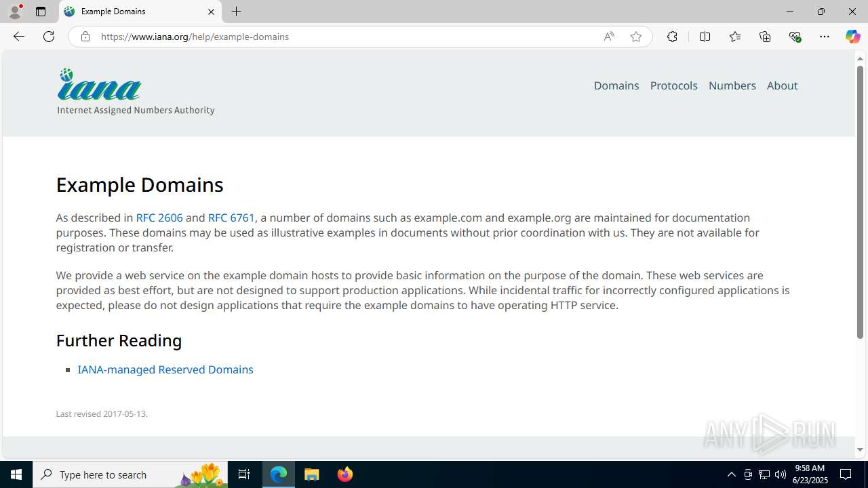
Task: Add page to favorites star
Action: point(636,37)
